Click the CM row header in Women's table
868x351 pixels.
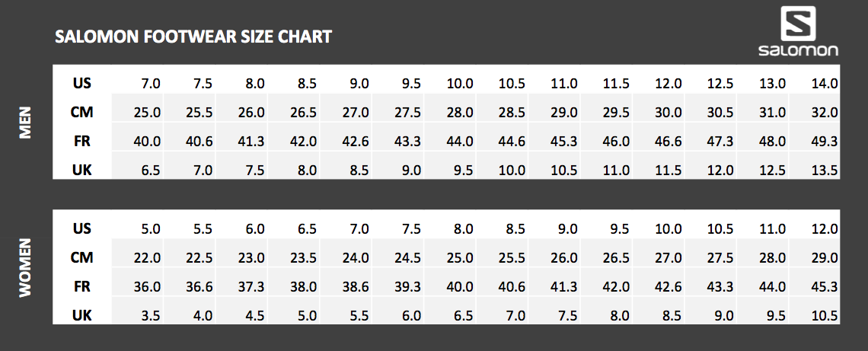(x=82, y=257)
